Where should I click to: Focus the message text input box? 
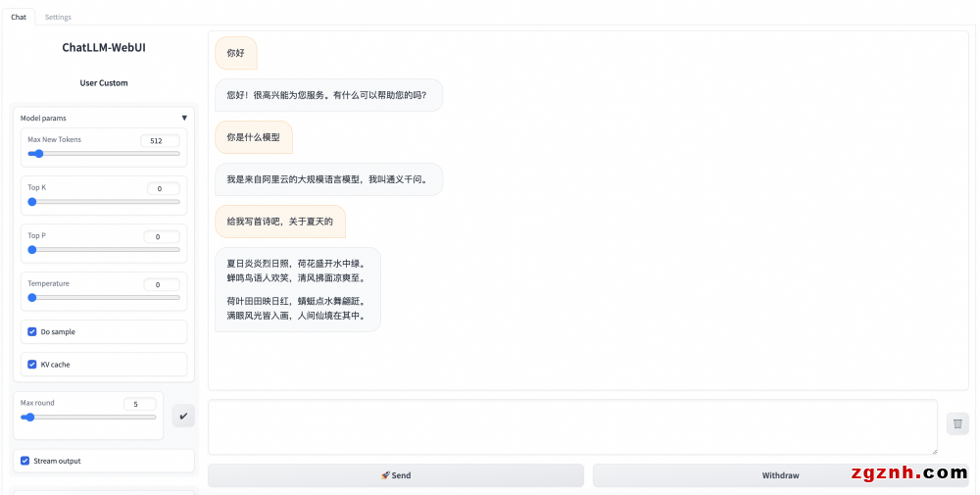(x=572, y=427)
